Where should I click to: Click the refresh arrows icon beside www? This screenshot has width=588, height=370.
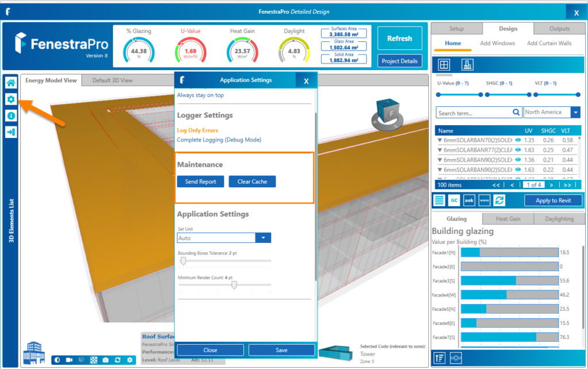[500, 200]
